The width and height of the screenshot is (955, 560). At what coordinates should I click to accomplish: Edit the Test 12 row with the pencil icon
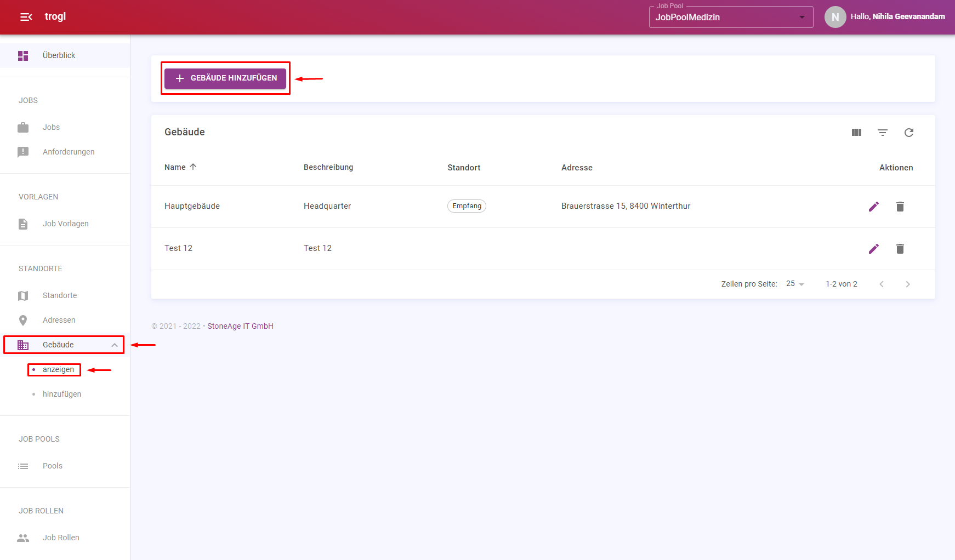(874, 249)
